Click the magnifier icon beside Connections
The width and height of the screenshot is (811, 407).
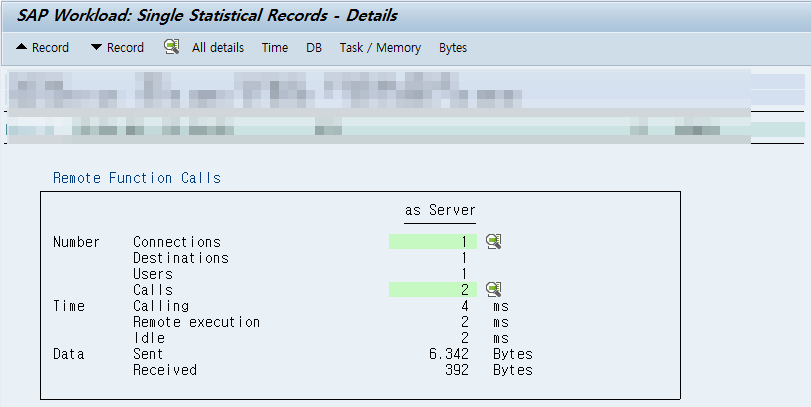[x=493, y=242]
